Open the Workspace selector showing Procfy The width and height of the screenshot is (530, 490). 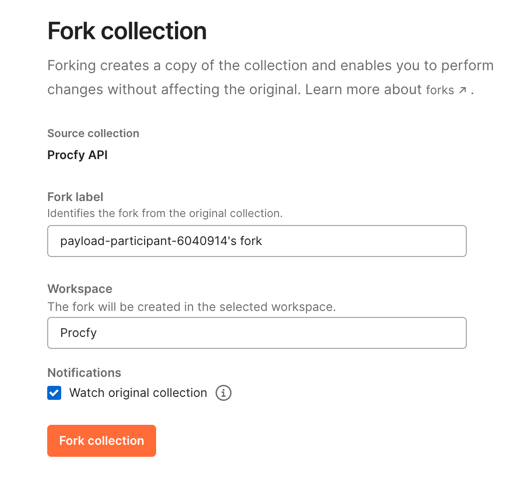(x=257, y=333)
